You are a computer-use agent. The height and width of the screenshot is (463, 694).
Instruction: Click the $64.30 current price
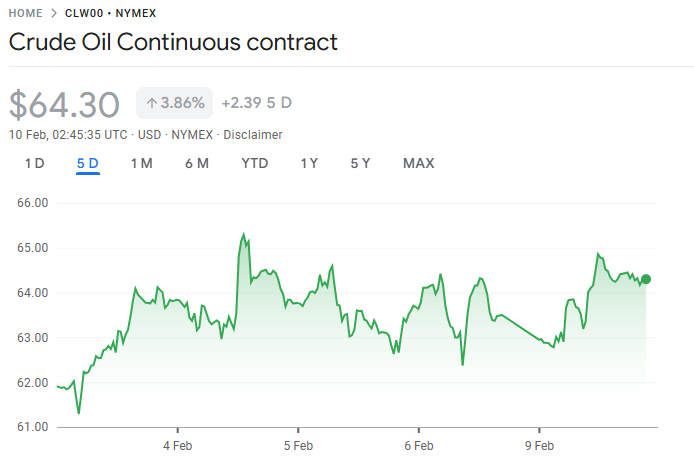pyautogui.click(x=65, y=103)
